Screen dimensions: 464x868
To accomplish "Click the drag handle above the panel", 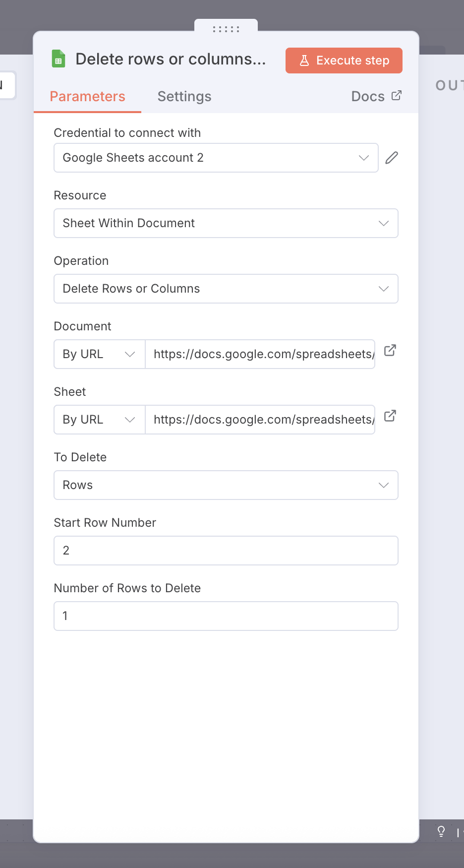I will 226,29.
